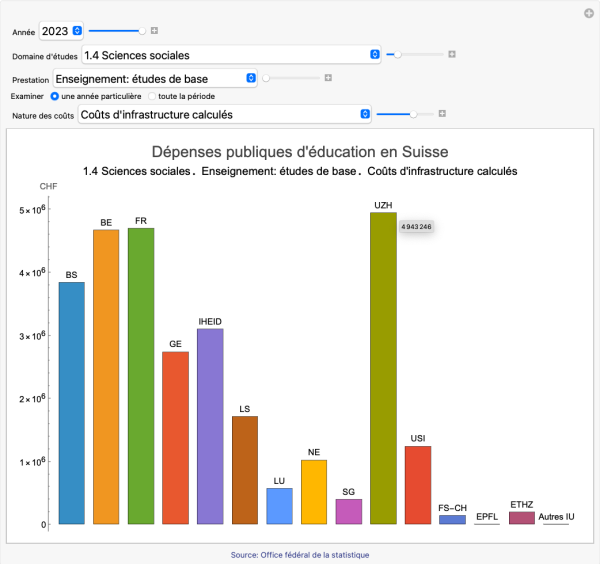Expand Domaine d'études slider controls plus icon
The height and width of the screenshot is (564, 600).
[452, 55]
